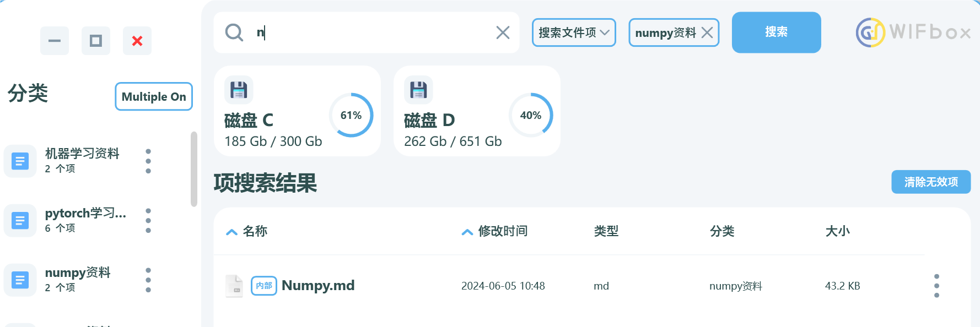Toggle the Multiple On button
The image size is (980, 327).
tap(154, 96)
